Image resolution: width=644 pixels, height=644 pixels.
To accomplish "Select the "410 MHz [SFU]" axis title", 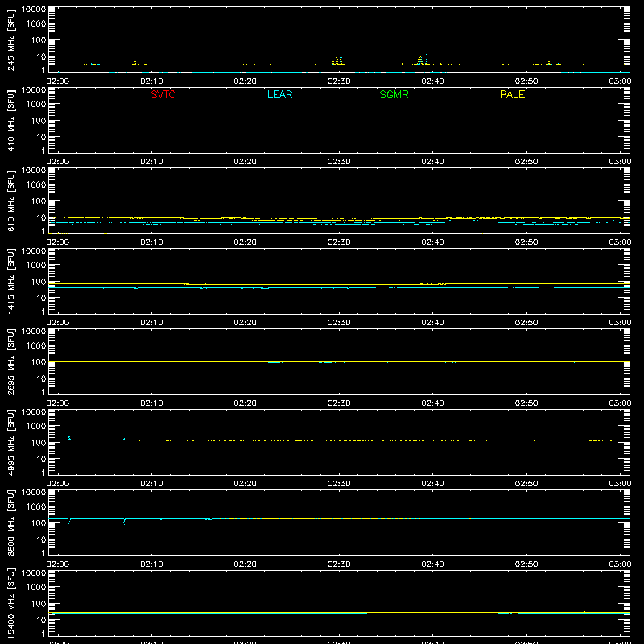I will pyautogui.click(x=11, y=120).
